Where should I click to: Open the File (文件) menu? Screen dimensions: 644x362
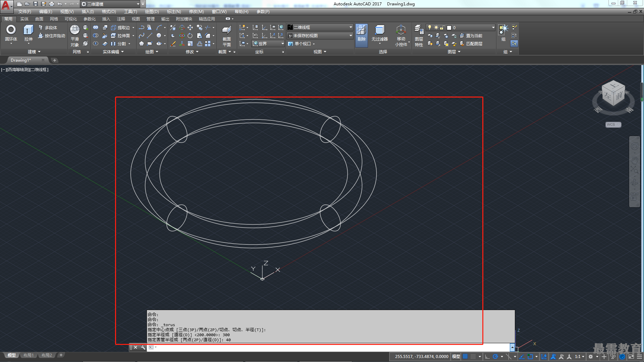(24, 11)
